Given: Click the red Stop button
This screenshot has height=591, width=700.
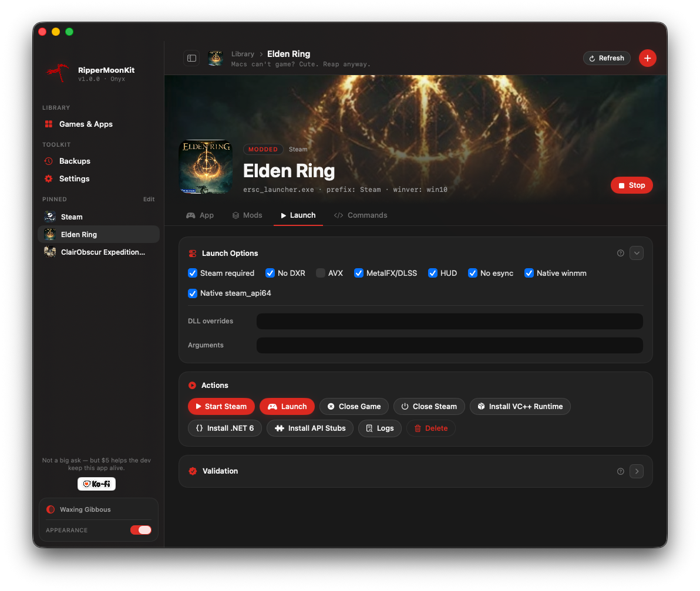Looking at the screenshot, I should point(632,185).
